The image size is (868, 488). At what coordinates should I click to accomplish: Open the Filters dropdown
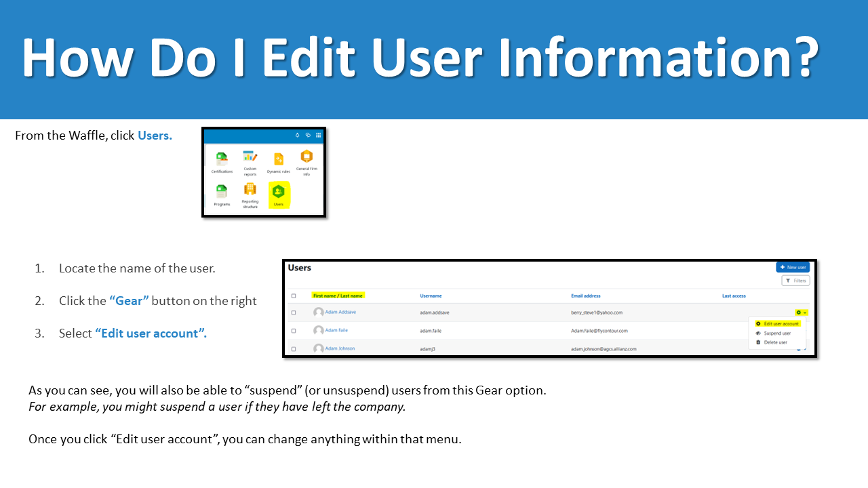[795, 280]
